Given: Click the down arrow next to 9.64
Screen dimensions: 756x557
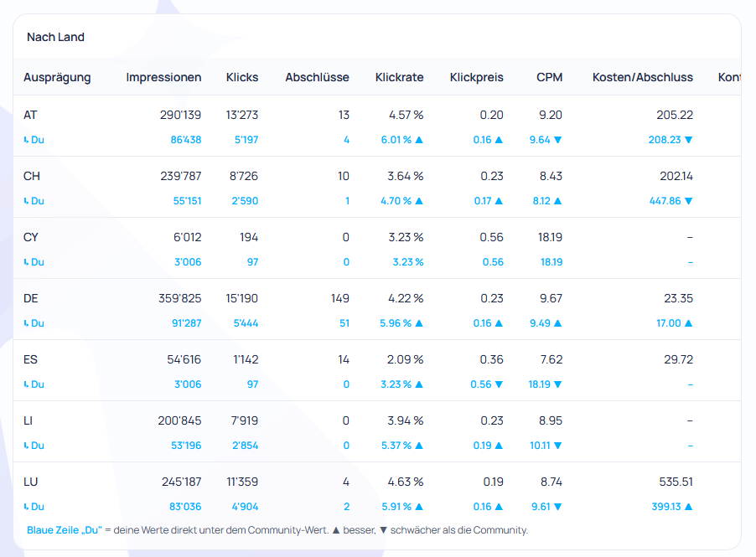Looking at the screenshot, I should (x=558, y=140).
